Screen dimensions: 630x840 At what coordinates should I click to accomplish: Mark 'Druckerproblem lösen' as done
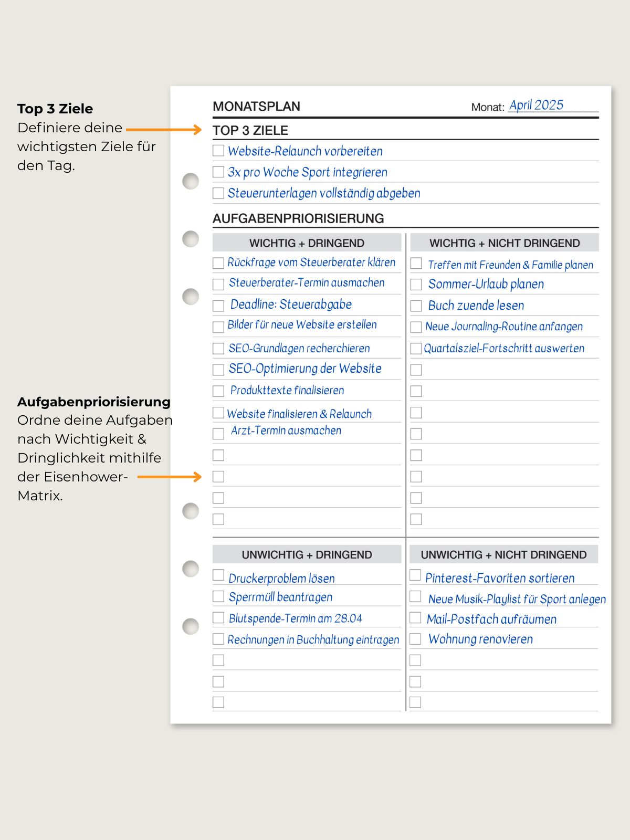click(x=218, y=575)
